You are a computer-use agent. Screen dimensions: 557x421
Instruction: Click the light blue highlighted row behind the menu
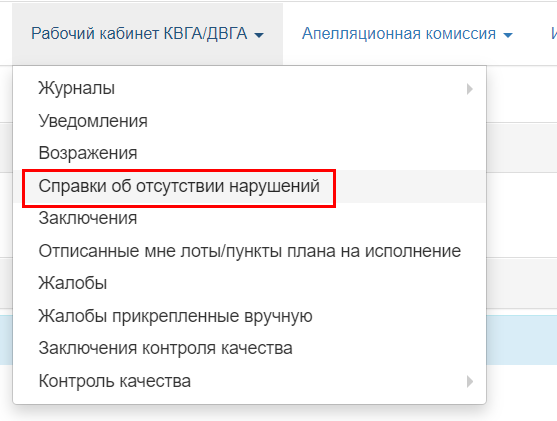[521, 340]
